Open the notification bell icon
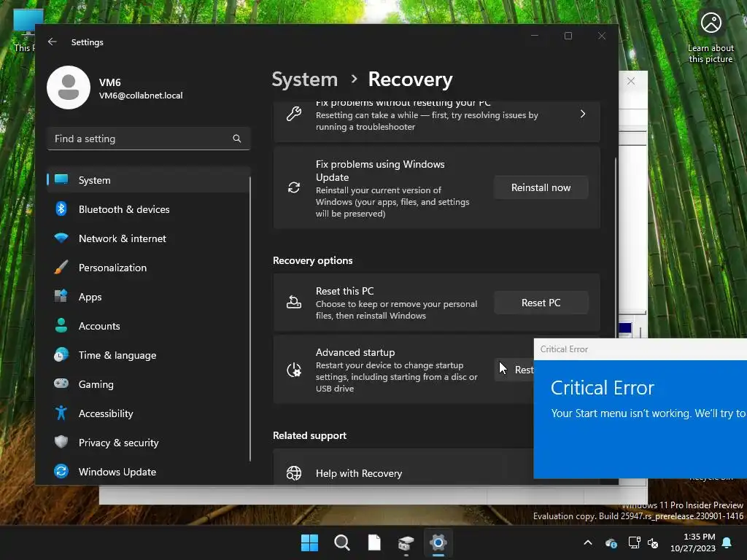This screenshot has height=560, width=747. click(x=727, y=542)
